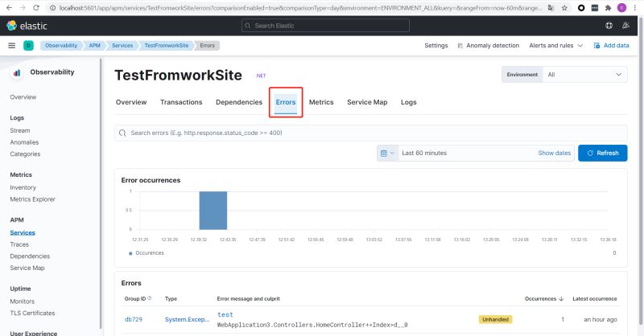This screenshot has height=336, width=644.
Task: Open Traces in sidebar
Action: click(x=19, y=244)
